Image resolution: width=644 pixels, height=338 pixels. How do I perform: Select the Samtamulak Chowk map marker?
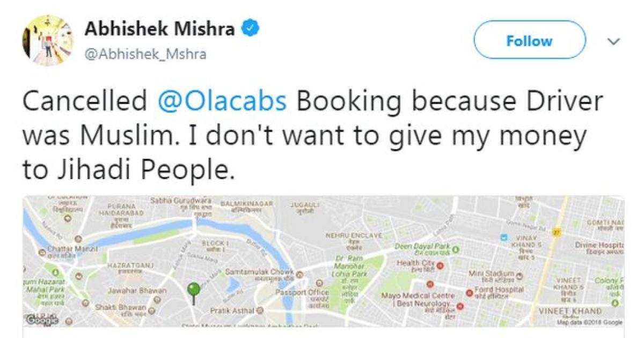(300, 274)
